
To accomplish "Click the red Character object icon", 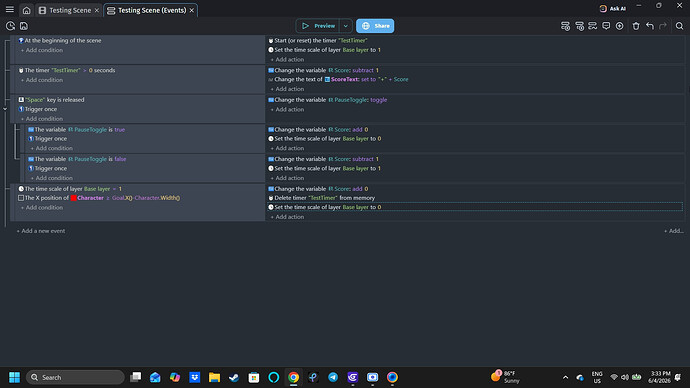I will pyautogui.click(x=73, y=198).
